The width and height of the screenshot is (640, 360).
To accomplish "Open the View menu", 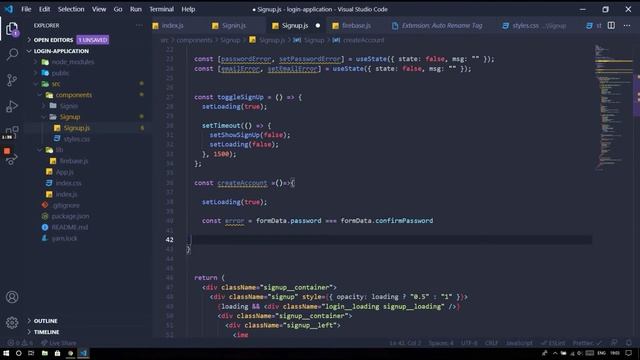I will (x=99, y=9).
